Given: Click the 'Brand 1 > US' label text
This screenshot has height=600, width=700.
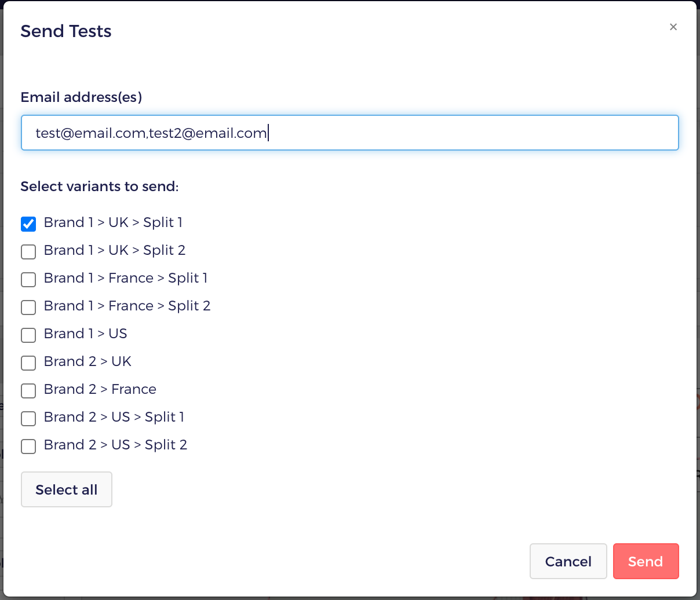Looking at the screenshot, I should pyautogui.click(x=86, y=334).
